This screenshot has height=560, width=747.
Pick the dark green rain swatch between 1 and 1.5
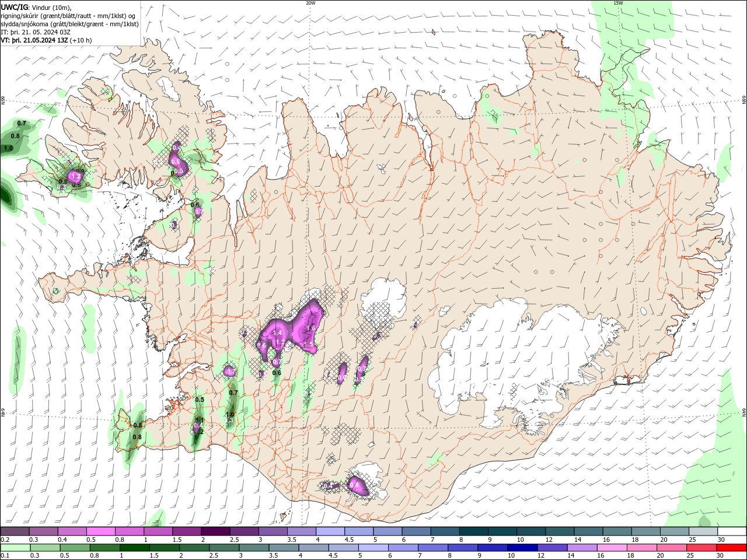(x=135, y=548)
